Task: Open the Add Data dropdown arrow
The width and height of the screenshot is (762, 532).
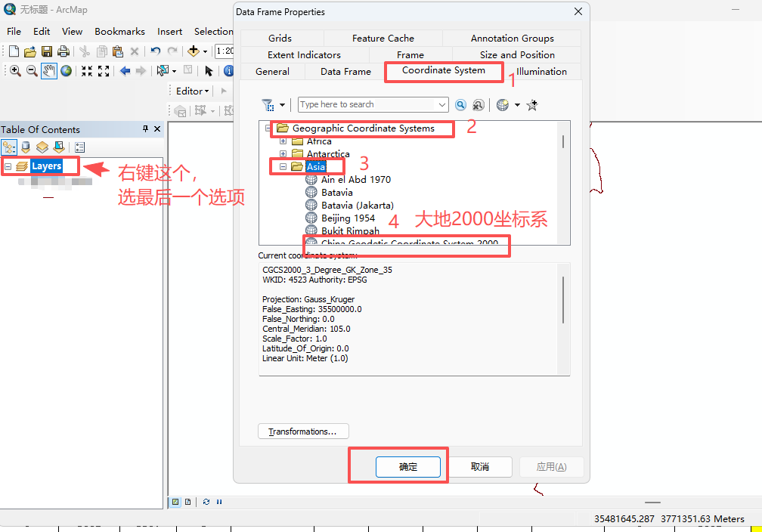Action: point(205,51)
